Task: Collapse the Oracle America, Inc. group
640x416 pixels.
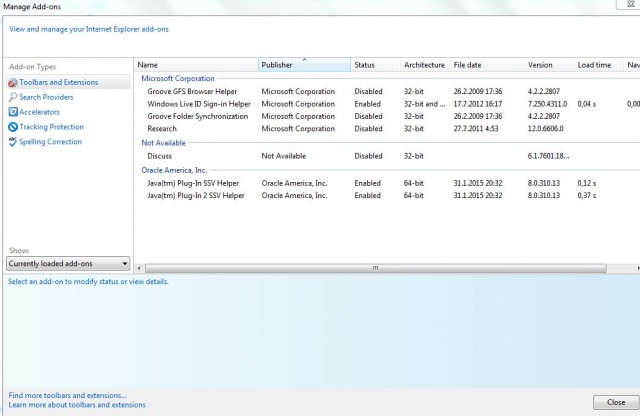Action: coord(174,170)
